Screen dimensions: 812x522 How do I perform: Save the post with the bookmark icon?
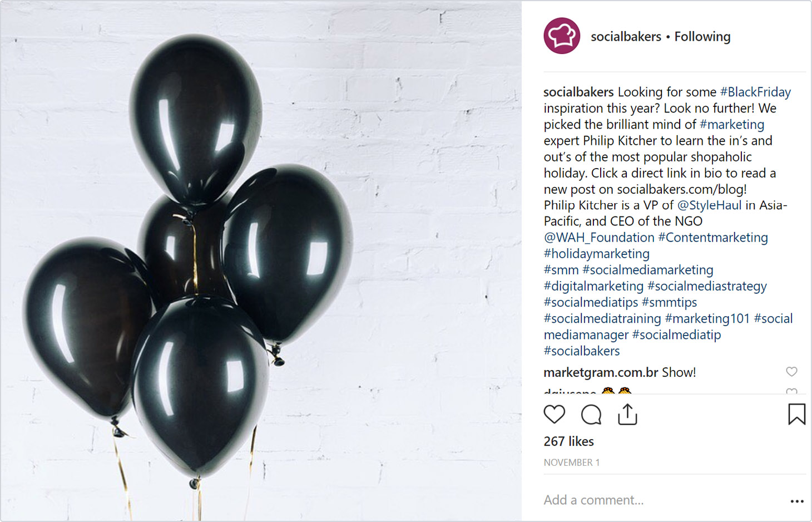click(x=796, y=414)
